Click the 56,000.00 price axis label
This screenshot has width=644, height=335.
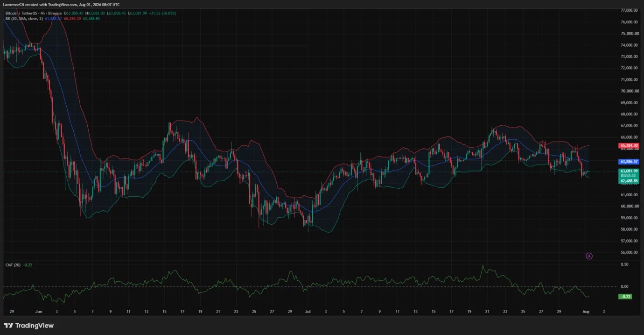pyautogui.click(x=629, y=252)
